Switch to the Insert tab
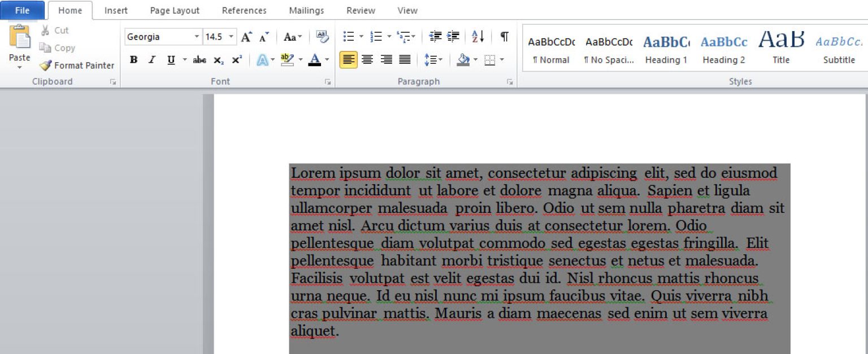The height and width of the screenshot is (354, 868). (116, 10)
